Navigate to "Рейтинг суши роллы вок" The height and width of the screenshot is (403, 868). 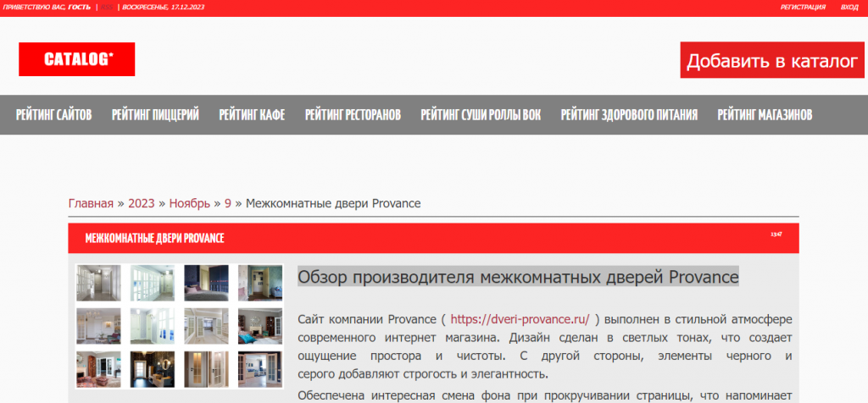(481, 114)
